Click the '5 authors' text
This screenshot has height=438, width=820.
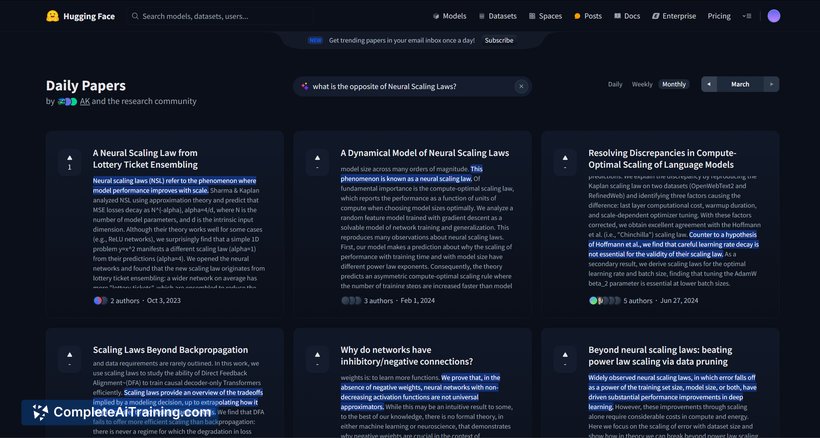(x=638, y=301)
